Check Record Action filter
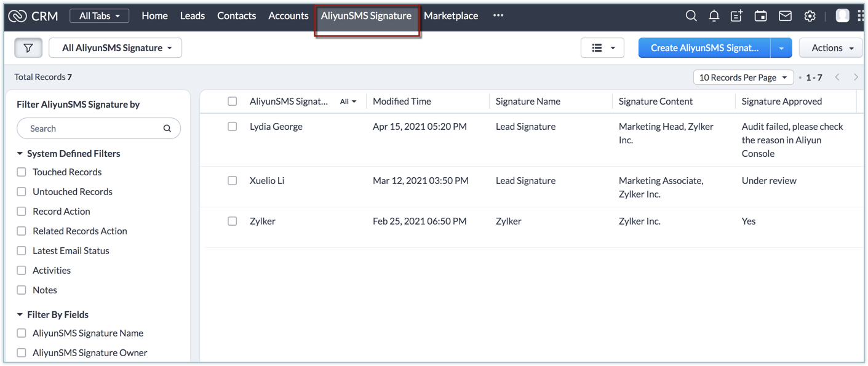The width and height of the screenshot is (868, 366). tap(22, 212)
